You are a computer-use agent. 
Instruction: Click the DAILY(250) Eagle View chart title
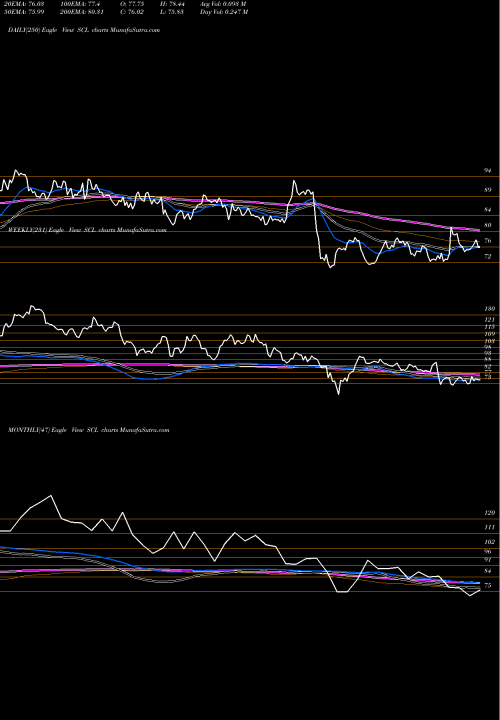[x=84, y=30]
